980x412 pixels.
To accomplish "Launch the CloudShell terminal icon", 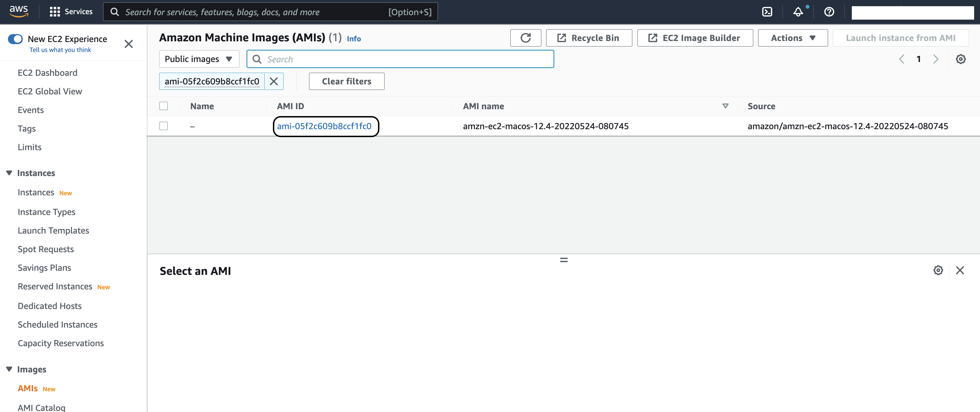I will pos(767,12).
